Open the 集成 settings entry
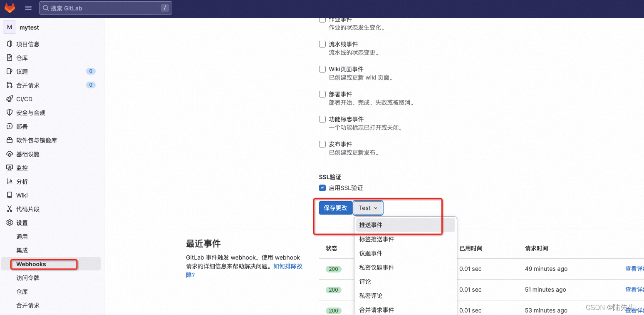 coord(22,250)
